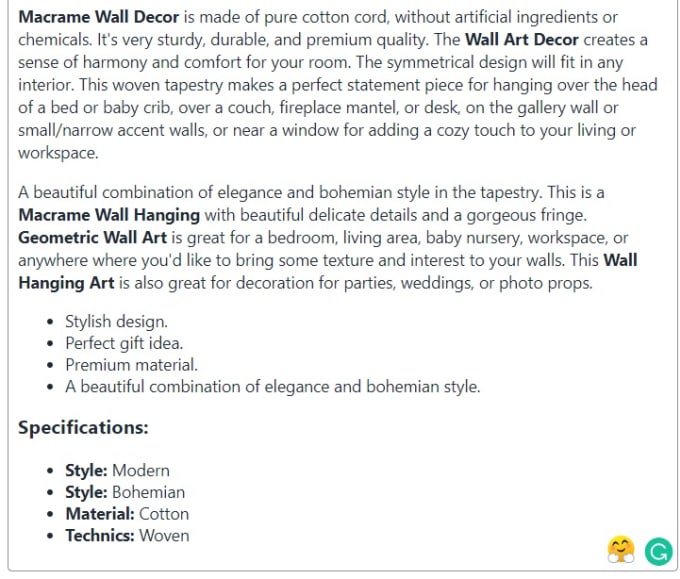Click at the end of the word workspace
The image size is (680, 579).
coord(98,154)
